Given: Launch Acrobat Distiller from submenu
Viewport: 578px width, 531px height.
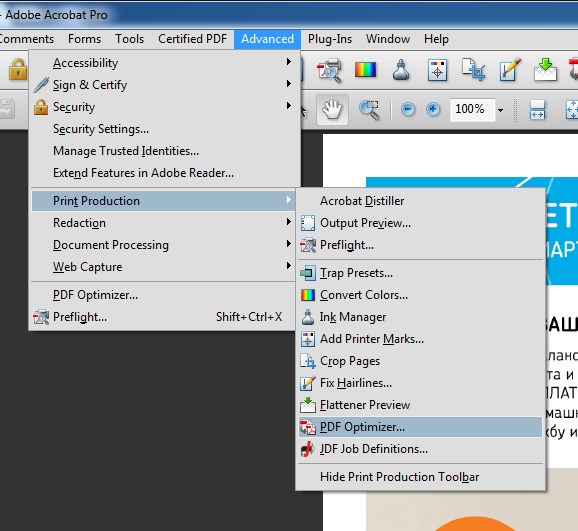Looking at the screenshot, I should tap(420, 201).
